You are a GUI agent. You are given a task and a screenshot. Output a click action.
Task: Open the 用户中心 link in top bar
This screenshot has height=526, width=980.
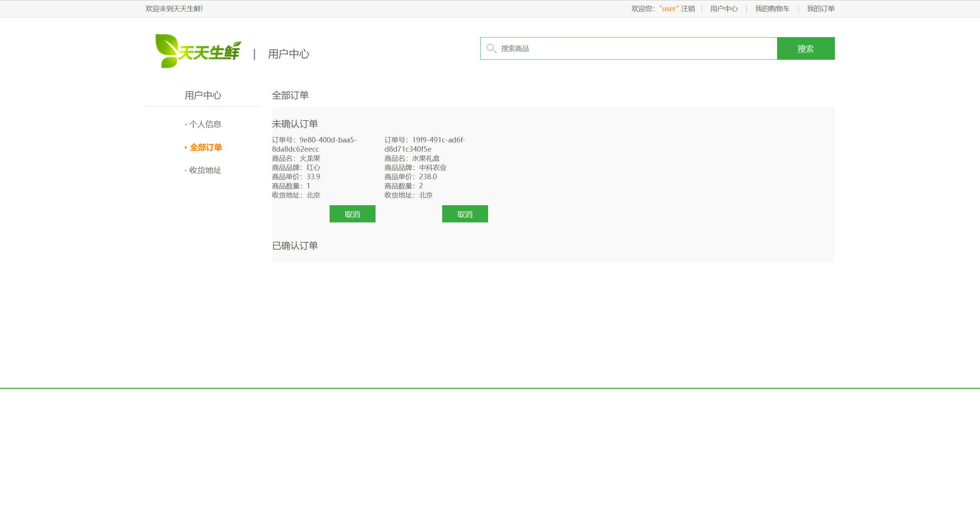point(723,8)
